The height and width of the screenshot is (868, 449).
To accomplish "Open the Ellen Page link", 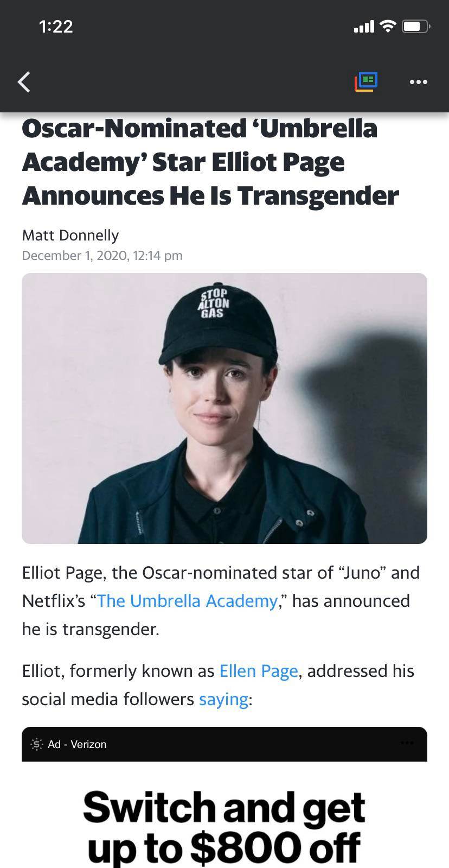I will [x=259, y=671].
